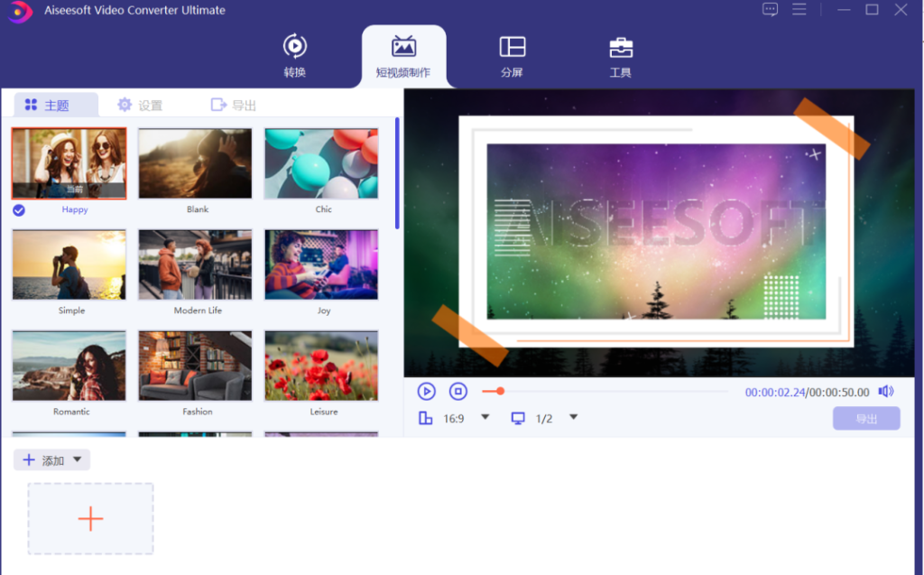The width and height of the screenshot is (924, 575).
Task: Click the theme list vertical scrollbar
Action: [x=397, y=172]
